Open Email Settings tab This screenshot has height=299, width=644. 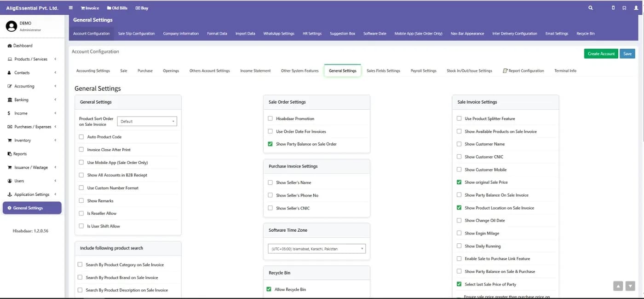[557, 34]
